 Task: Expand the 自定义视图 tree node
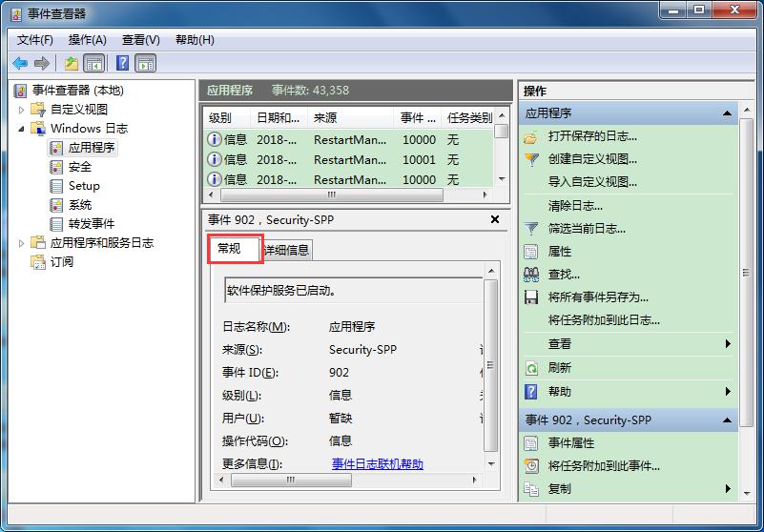(22, 110)
